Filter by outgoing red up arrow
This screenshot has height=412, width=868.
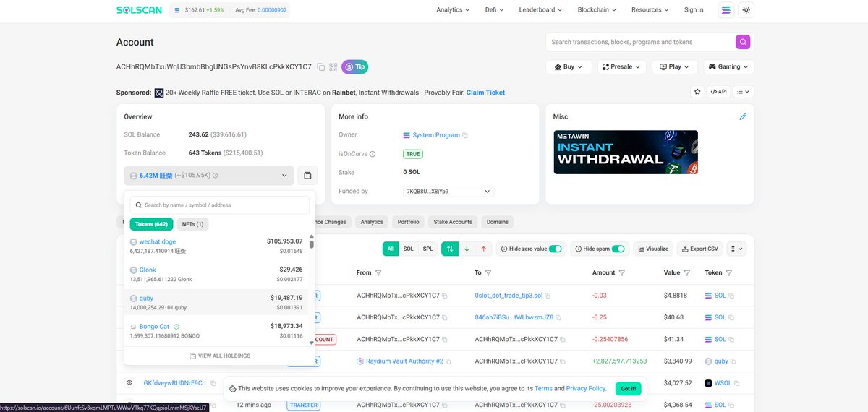pyautogui.click(x=483, y=249)
